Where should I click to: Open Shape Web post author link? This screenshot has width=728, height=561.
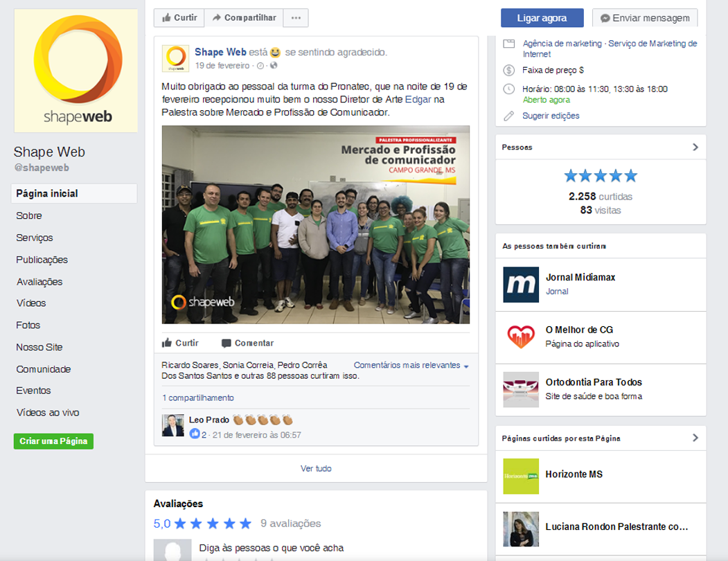[220, 52]
